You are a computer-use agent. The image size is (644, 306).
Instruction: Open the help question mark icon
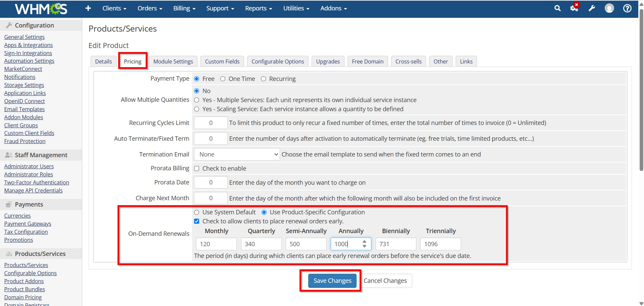coord(627,8)
